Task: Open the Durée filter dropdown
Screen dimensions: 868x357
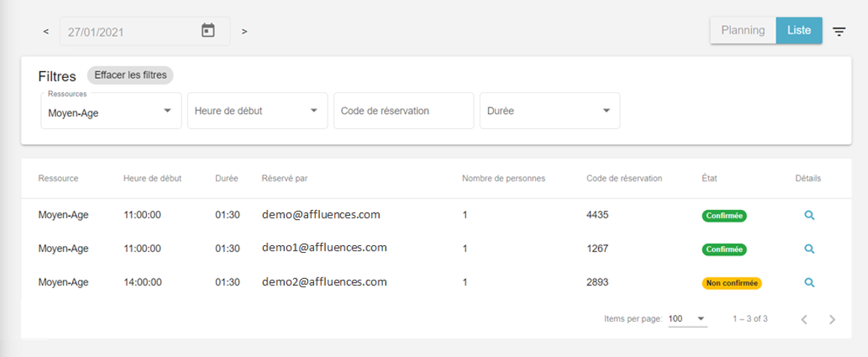Action: [549, 111]
